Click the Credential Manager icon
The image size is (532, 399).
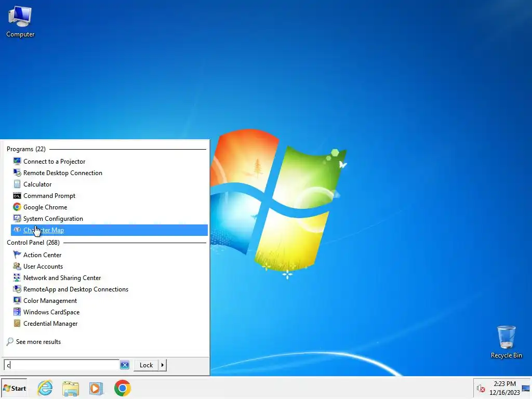[17, 323]
